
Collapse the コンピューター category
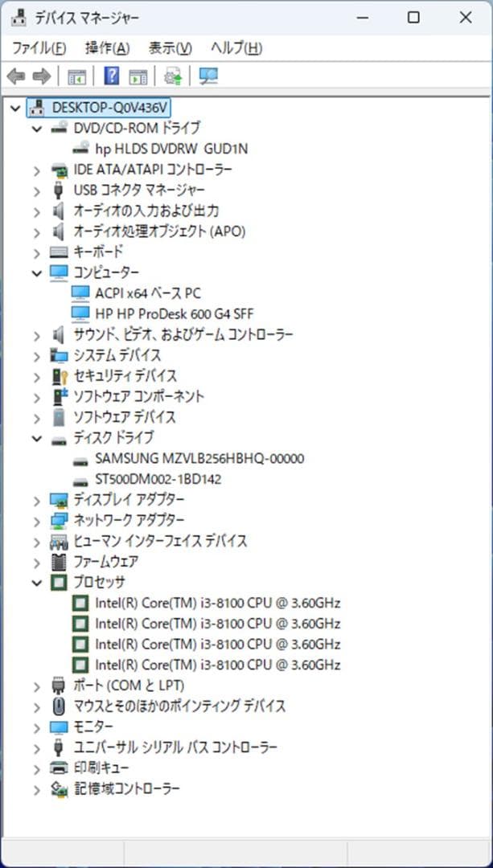coord(36,273)
